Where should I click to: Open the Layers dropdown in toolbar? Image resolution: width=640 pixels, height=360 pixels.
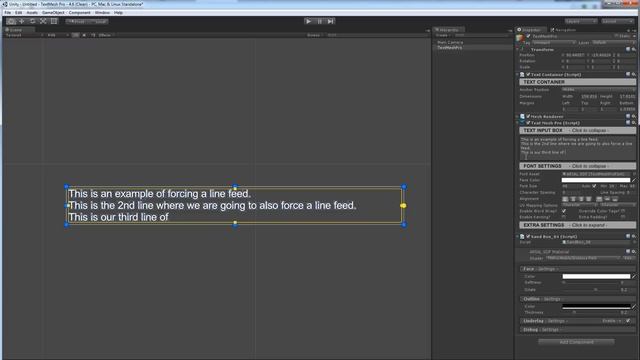point(581,21)
